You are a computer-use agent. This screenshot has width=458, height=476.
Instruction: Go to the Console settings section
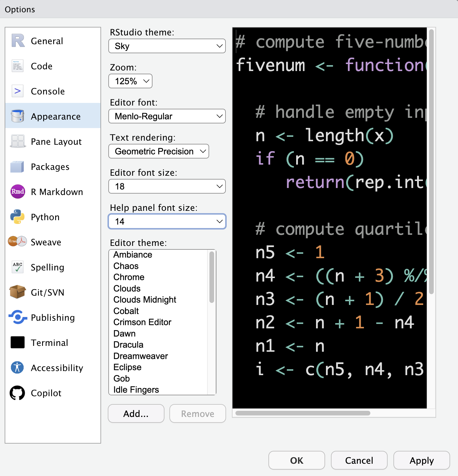(x=53, y=91)
